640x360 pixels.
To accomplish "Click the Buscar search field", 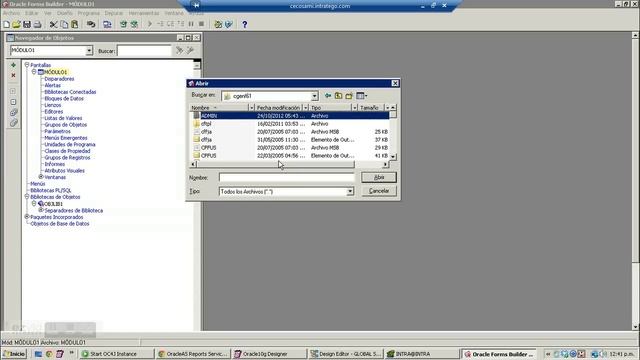I will [x=144, y=51].
